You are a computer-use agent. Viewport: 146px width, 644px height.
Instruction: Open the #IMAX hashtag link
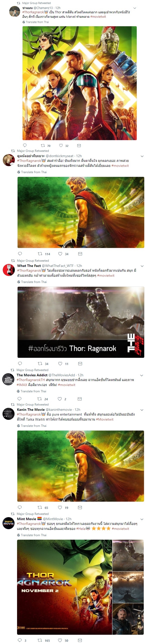point(22,385)
